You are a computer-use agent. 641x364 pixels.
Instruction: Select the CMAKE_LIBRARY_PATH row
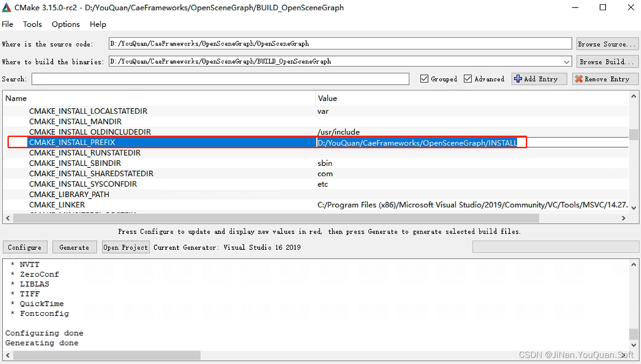click(x=316, y=194)
